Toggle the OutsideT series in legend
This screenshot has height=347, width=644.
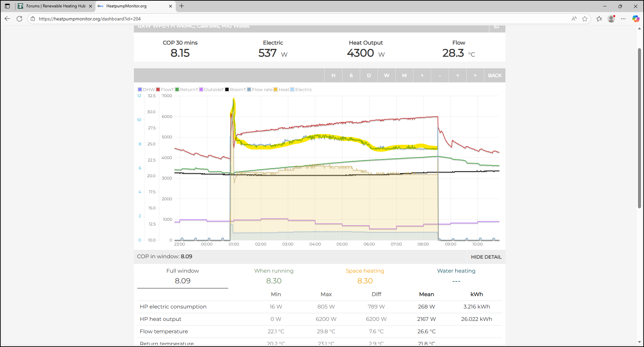tap(211, 89)
